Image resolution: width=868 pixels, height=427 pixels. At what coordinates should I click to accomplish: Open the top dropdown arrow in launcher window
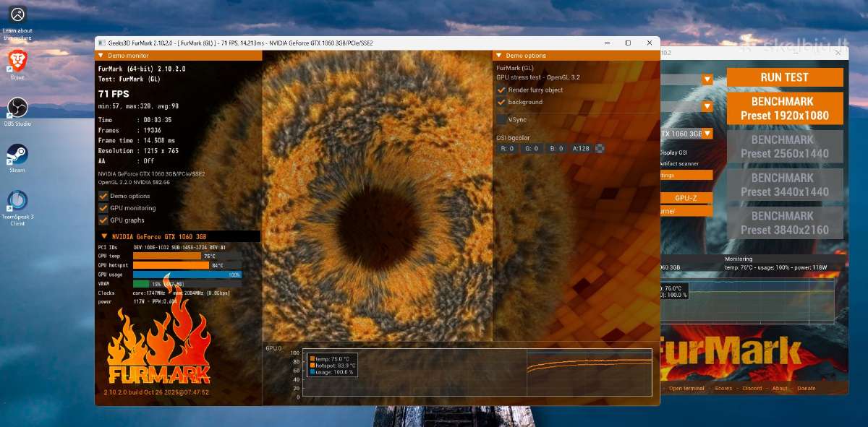coord(707,79)
